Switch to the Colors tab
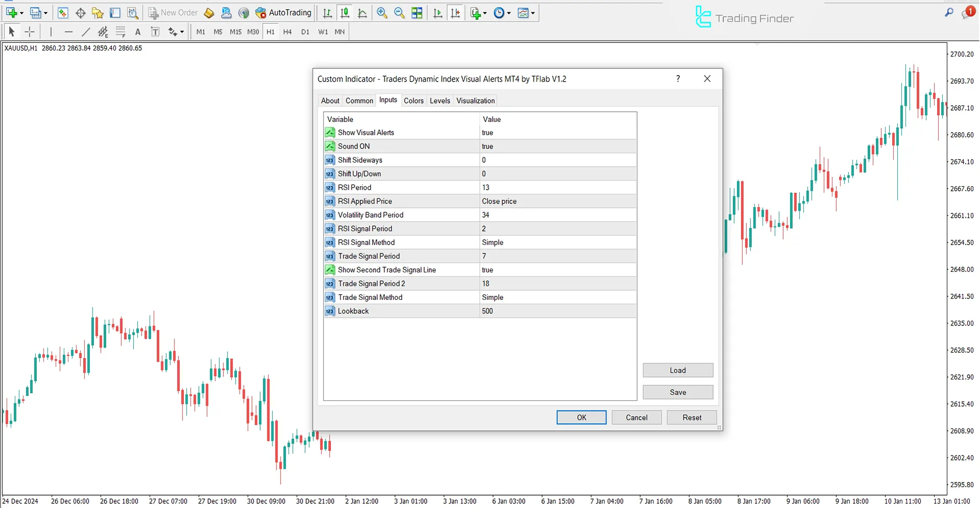980x508 pixels. point(413,100)
